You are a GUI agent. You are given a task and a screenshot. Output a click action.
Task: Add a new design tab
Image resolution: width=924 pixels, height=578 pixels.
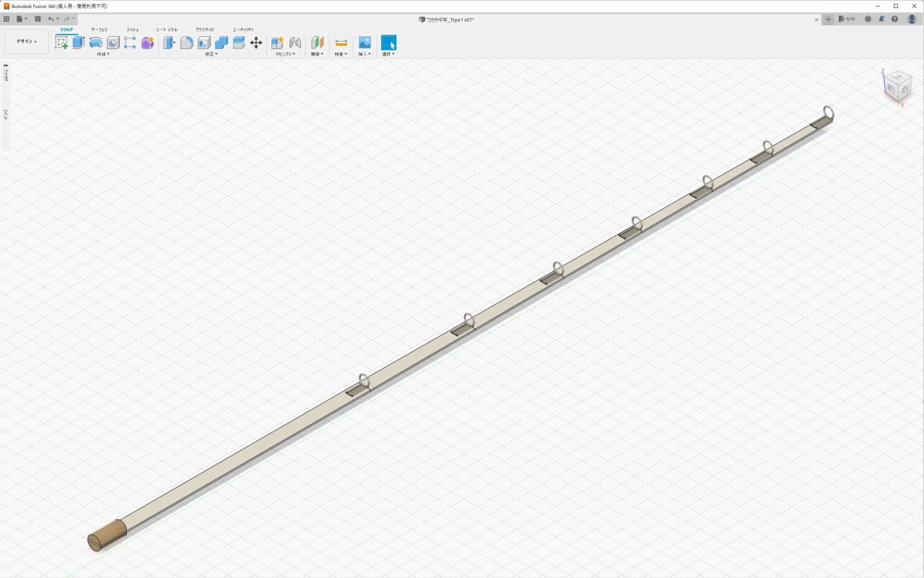[829, 19]
